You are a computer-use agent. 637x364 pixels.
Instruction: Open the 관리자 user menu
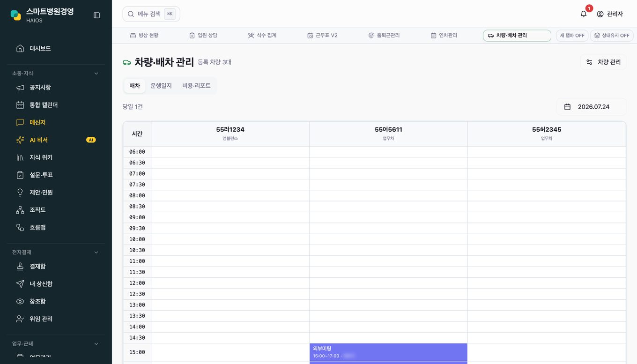(610, 14)
